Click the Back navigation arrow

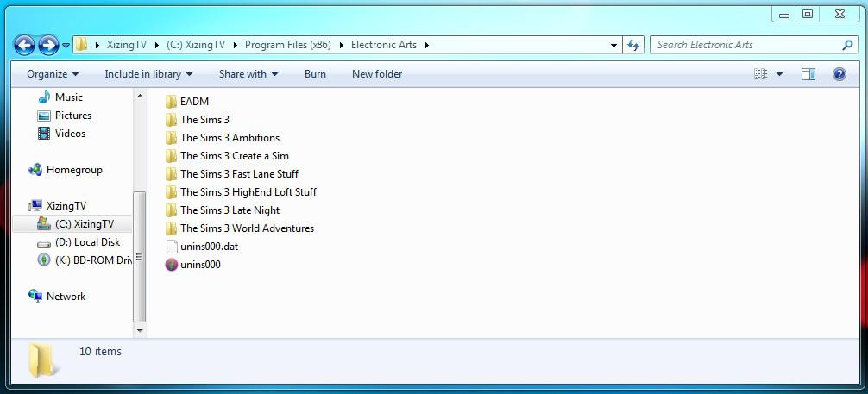pos(24,45)
